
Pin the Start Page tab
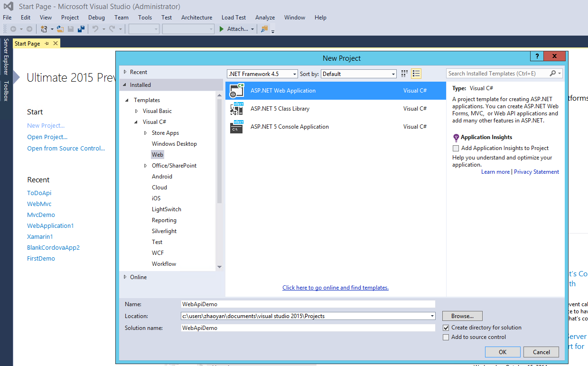click(47, 44)
